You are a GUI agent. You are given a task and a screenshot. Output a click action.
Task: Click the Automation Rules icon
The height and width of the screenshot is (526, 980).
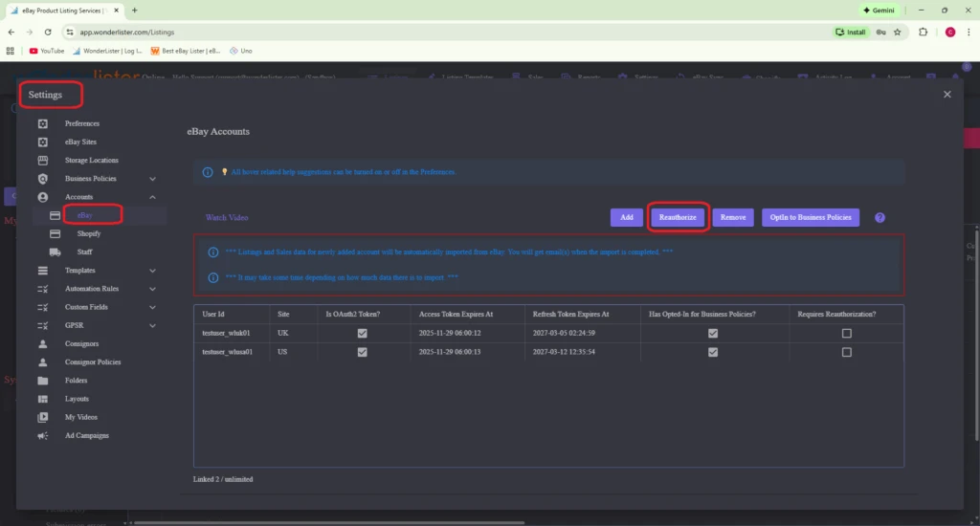[x=42, y=289]
